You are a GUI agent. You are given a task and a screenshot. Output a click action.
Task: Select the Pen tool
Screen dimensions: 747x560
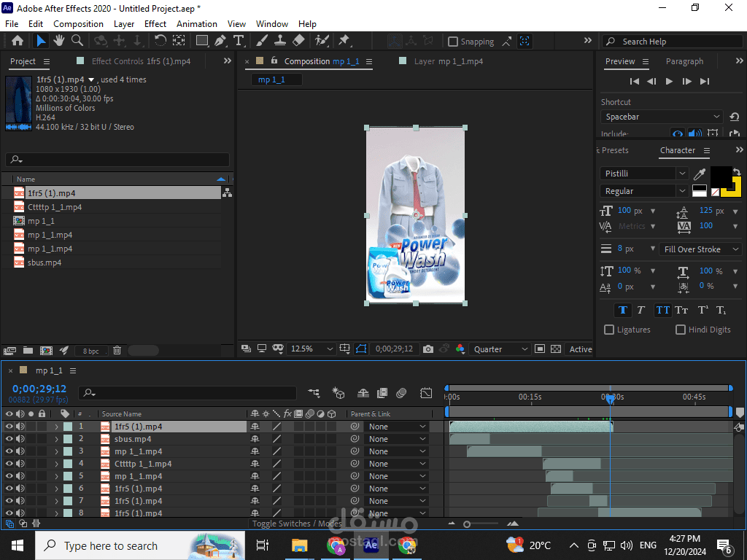220,41
